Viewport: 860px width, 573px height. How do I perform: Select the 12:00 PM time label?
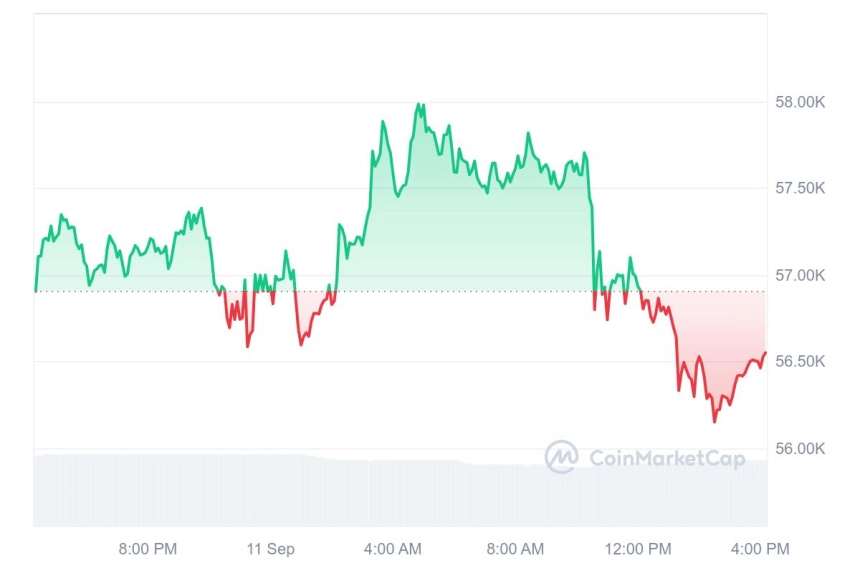(x=638, y=548)
